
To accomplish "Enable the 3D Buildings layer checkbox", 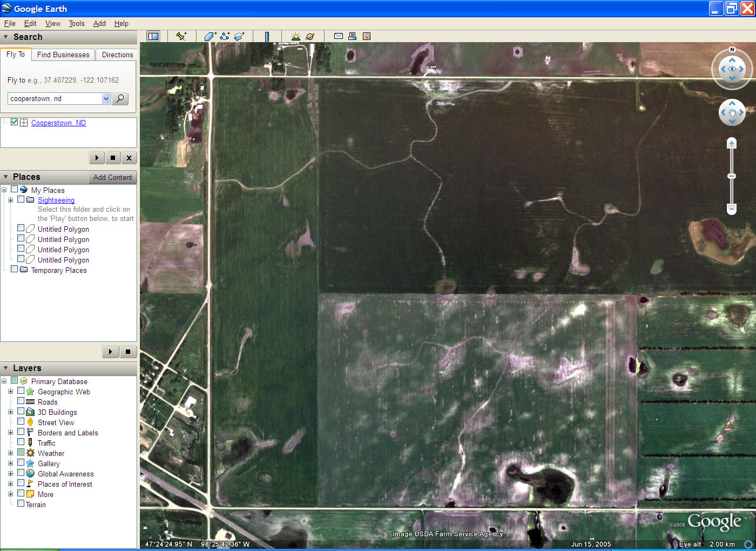I will tap(21, 411).
